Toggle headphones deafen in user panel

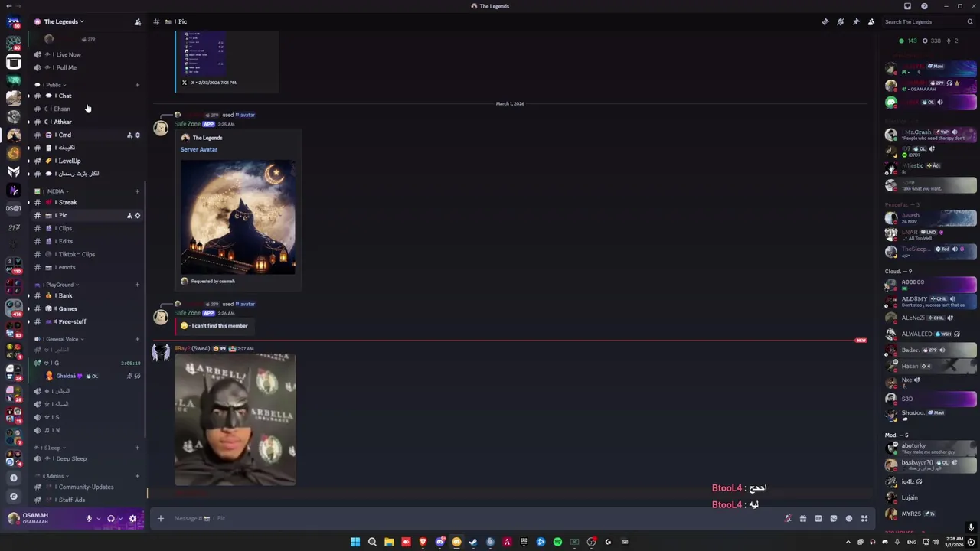click(111, 519)
